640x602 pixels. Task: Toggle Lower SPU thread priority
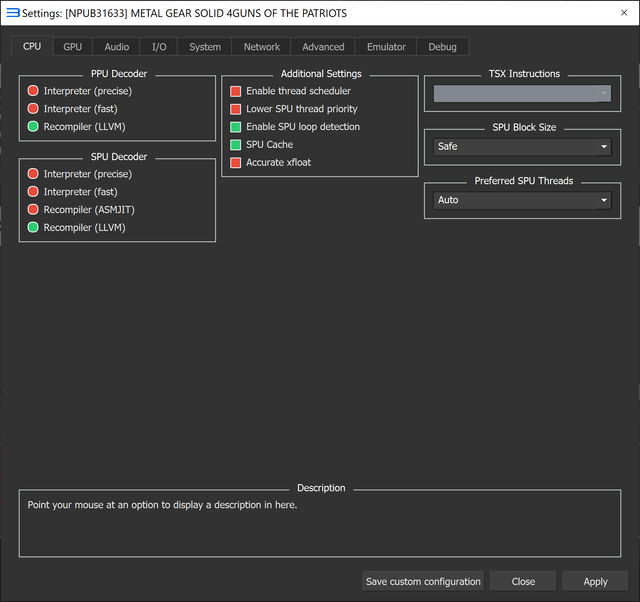pos(294,109)
